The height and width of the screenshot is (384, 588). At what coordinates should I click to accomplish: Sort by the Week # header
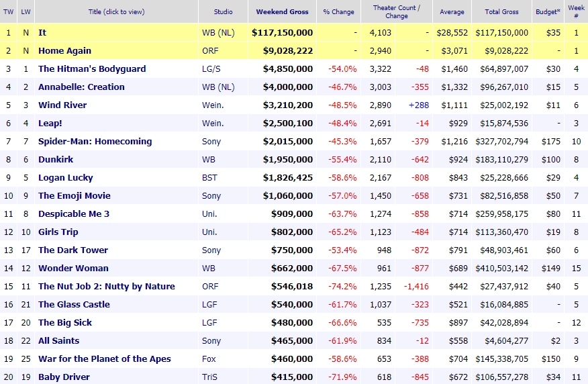576,11
